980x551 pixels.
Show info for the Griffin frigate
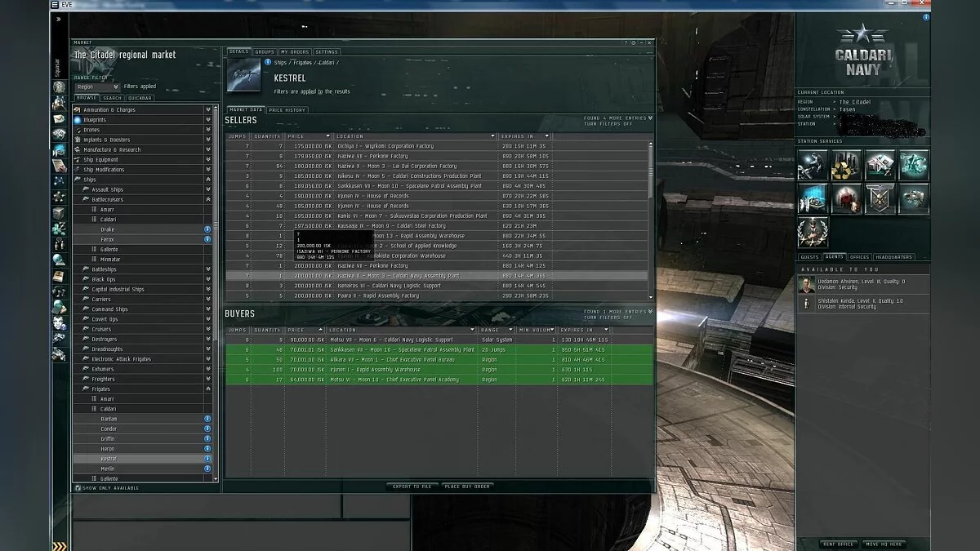(207, 438)
